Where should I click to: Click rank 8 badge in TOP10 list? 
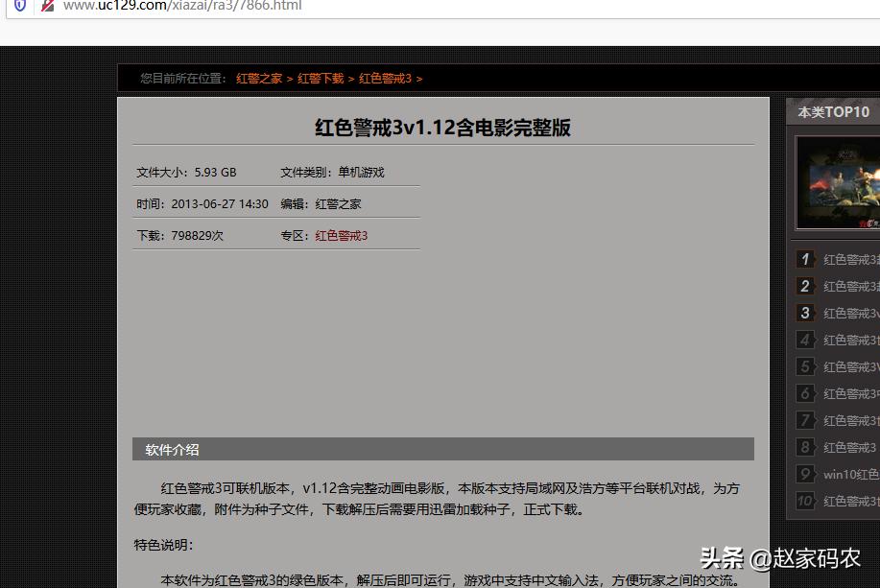coord(805,447)
